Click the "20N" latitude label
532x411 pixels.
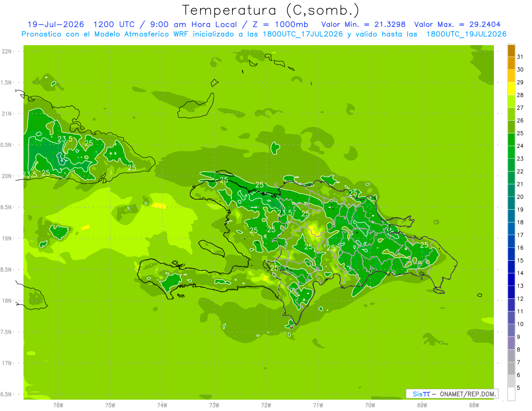coord(7,176)
